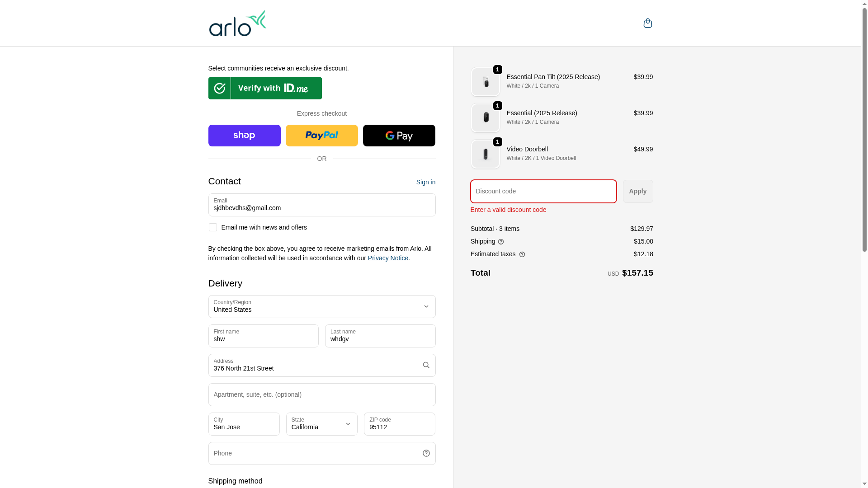Viewport: 868px width, 488px height.
Task: Enable Email me with news and offers
Action: tap(213, 227)
